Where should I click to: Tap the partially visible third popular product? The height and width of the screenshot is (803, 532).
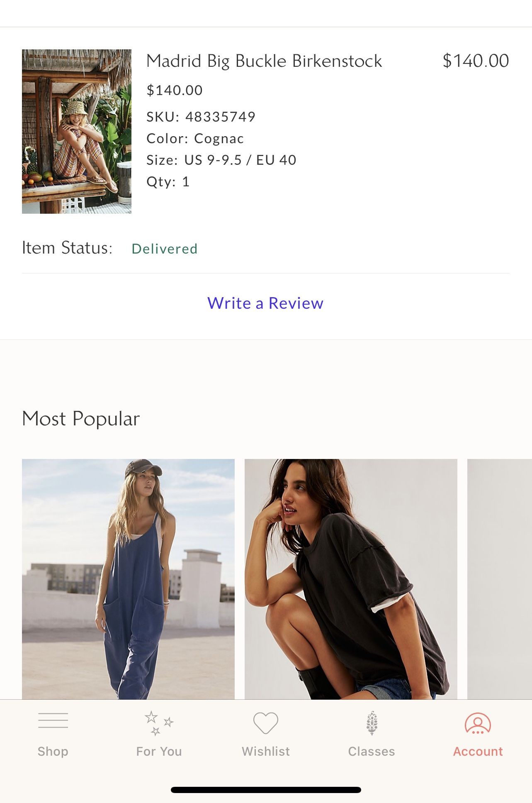pos(499,579)
